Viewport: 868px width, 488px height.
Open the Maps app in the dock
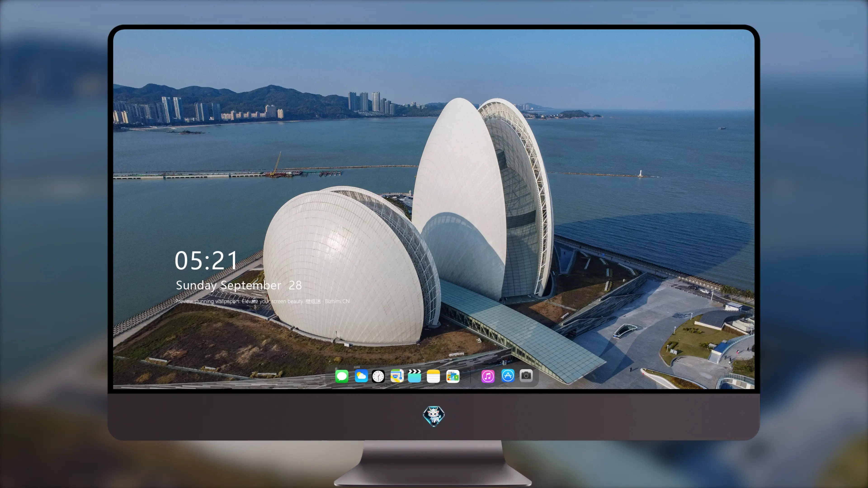[397, 376]
